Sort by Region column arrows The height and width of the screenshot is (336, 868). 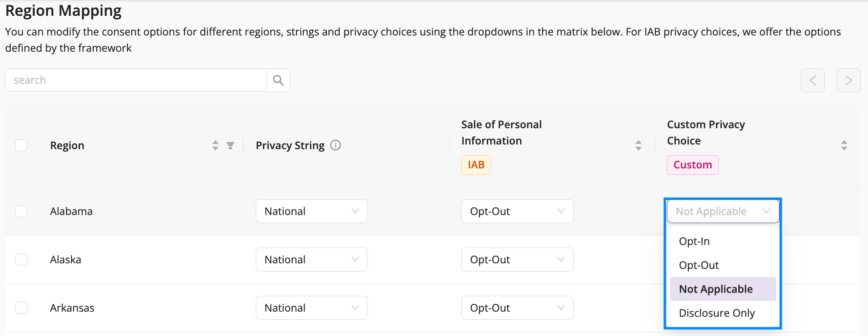[x=215, y=145]
